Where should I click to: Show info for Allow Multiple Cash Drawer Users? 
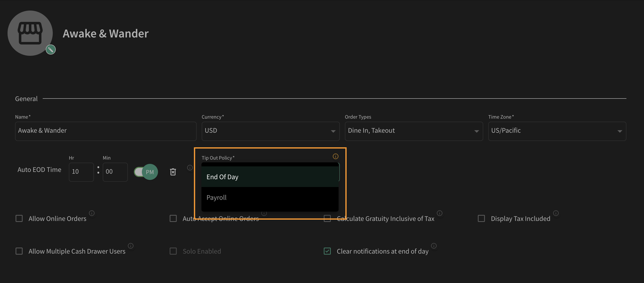(131, 246)
